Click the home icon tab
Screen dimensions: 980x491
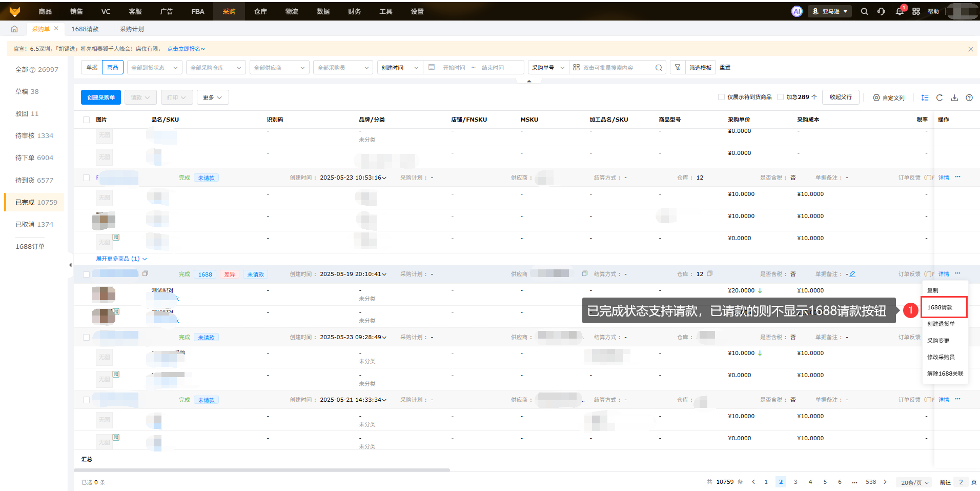coord(14,29)
